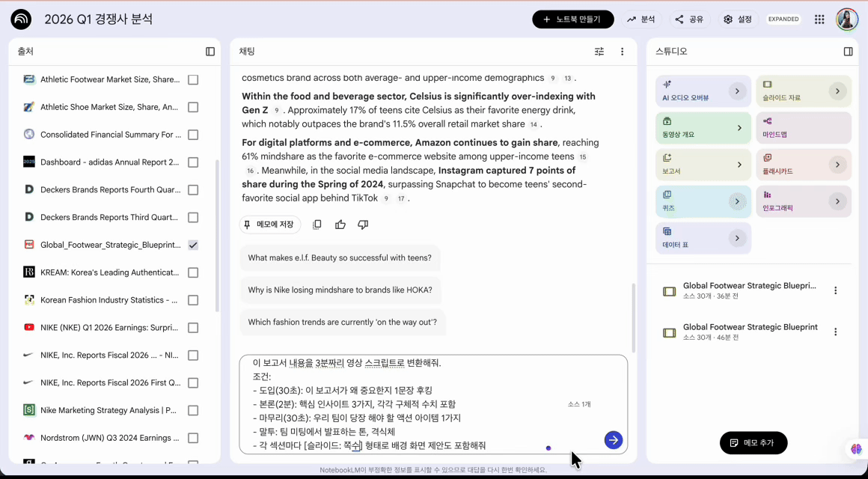This screenshot has height=479, width=868.
Task: Click the sources list scrollbar
Action: click(x=217, y=235)
